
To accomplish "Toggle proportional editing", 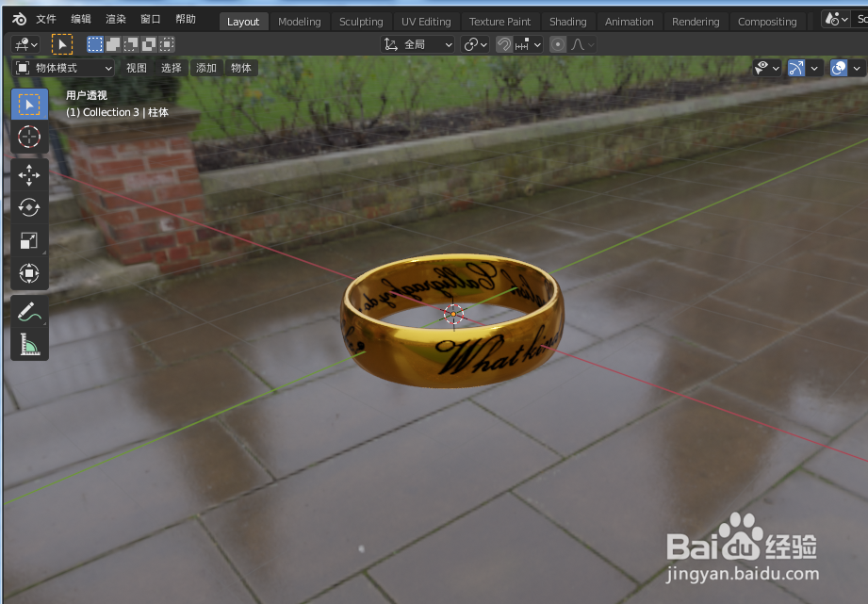I will pos(558,44).
